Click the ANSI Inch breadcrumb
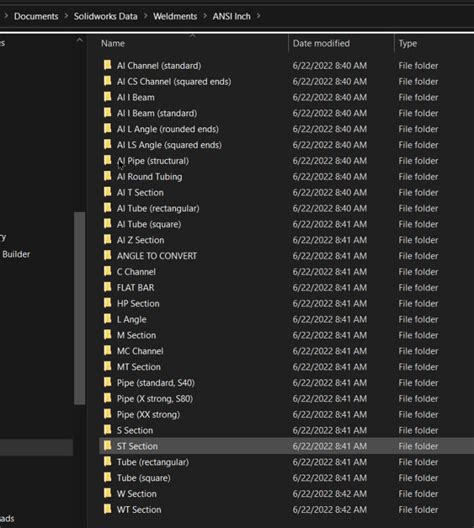This screenshot has width=474, height=528. 232,16
